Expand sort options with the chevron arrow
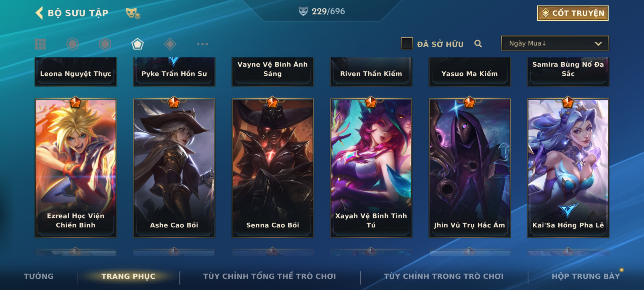This screenshot has width=644, height=290. pyautogui.click(x=598, y=44)
